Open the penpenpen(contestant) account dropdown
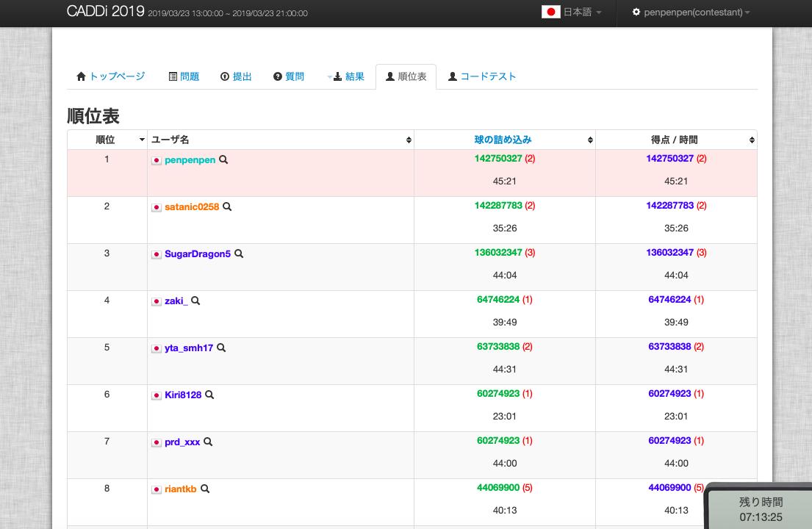This screenshot has height=529, width=812. click(689, 12)
